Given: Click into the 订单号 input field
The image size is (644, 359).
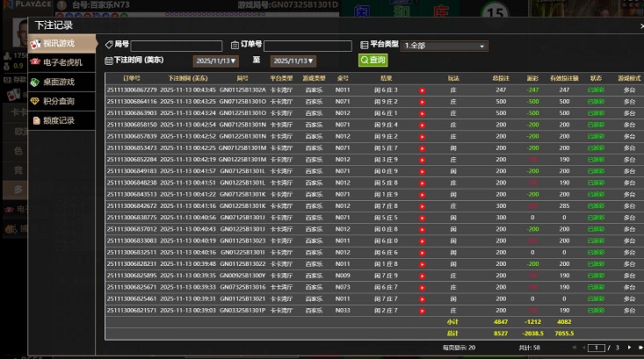Looking at the screenshot, I should [x=308, y=46].
